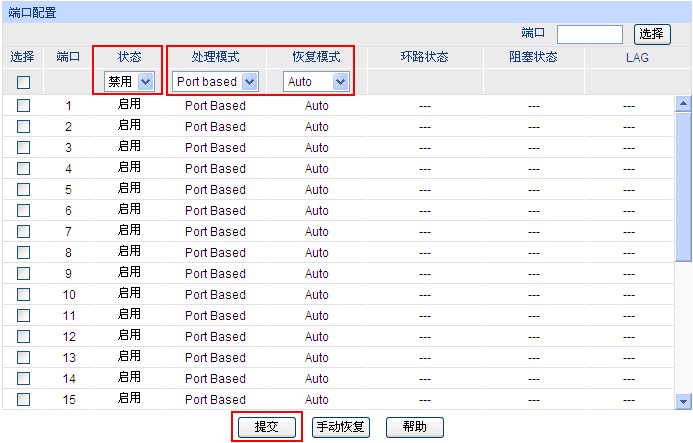
Task: Check the box for port 10
Action: click(x=23, y=294)
